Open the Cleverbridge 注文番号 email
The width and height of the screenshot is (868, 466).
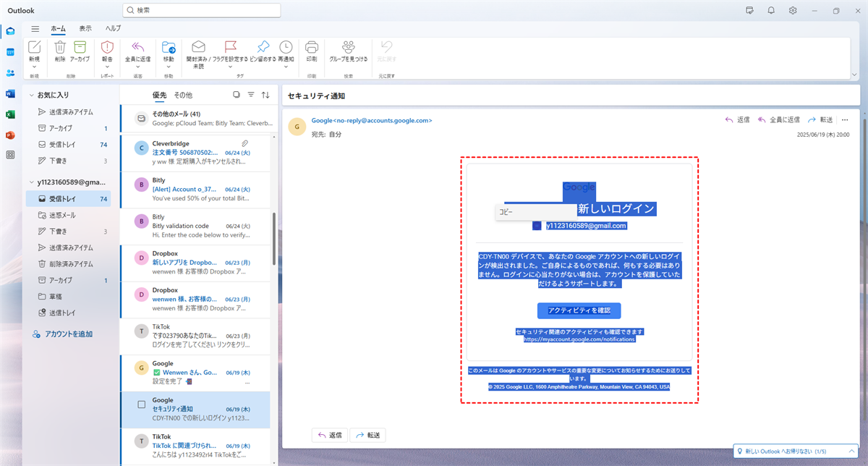[x=197, y=153]
